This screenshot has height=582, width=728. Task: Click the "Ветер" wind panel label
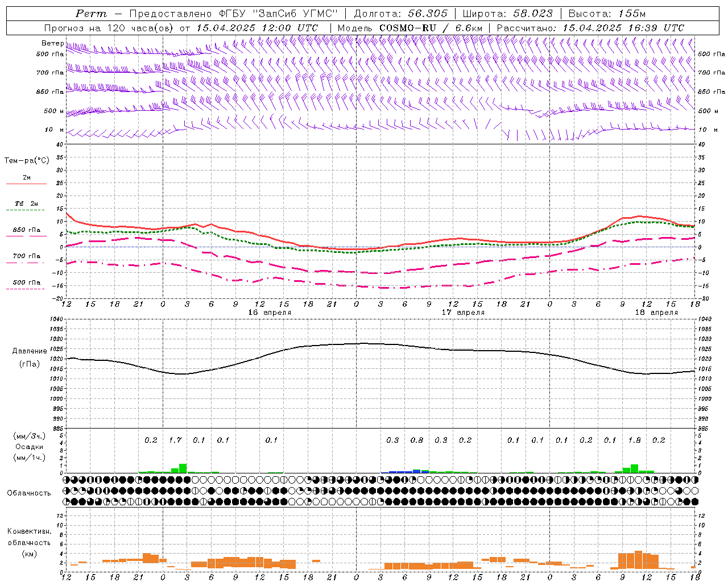(52, 43)
